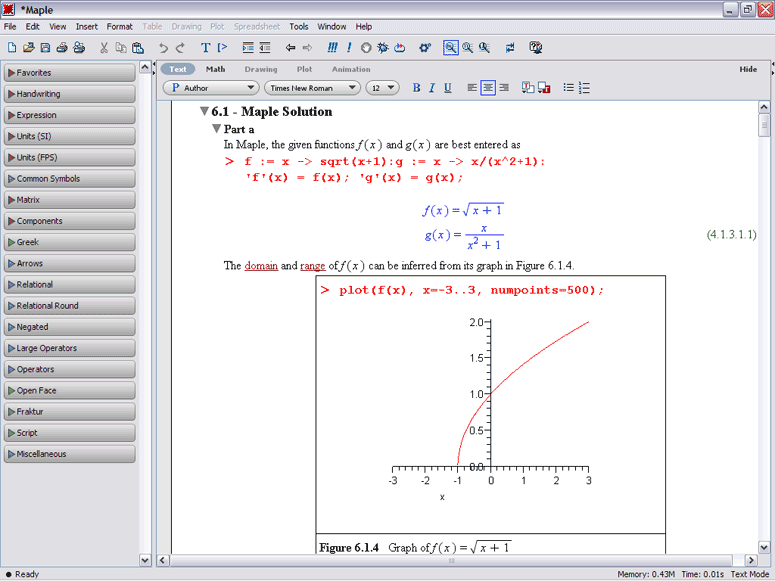The image size is (775, 581).
Task: Open the Tools menu
Action: [x=298, y=26]
